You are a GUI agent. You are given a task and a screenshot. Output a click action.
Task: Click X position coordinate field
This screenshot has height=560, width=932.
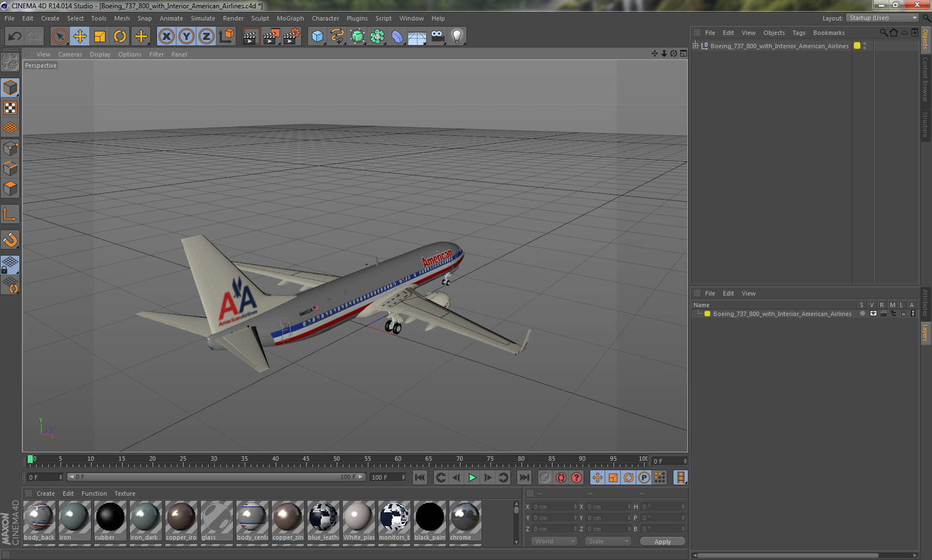click(554, 507)
